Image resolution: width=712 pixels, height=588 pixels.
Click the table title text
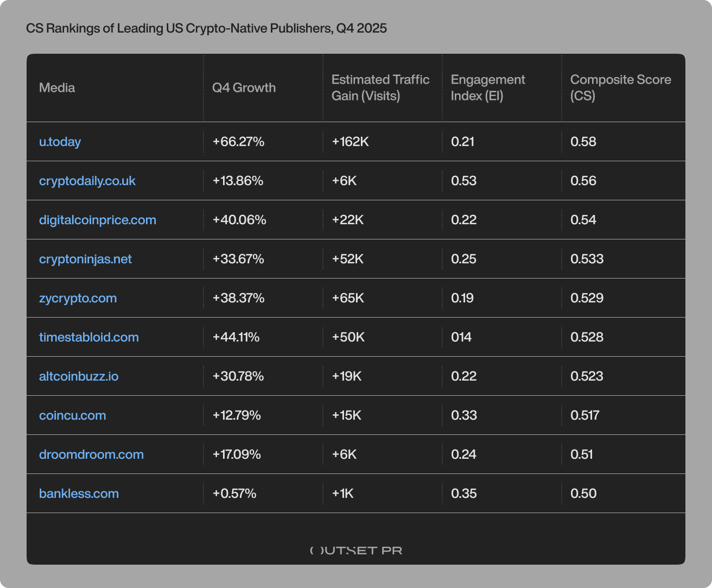(206, 28)
